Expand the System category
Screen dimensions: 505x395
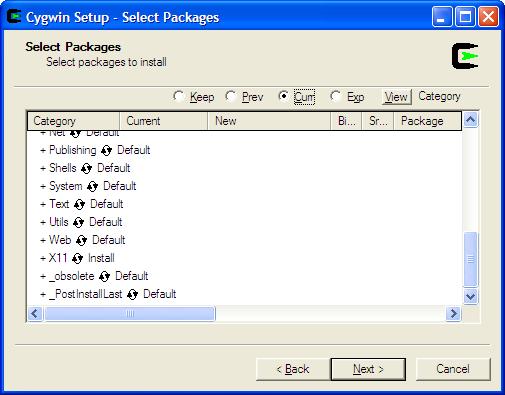pos(43,187)
